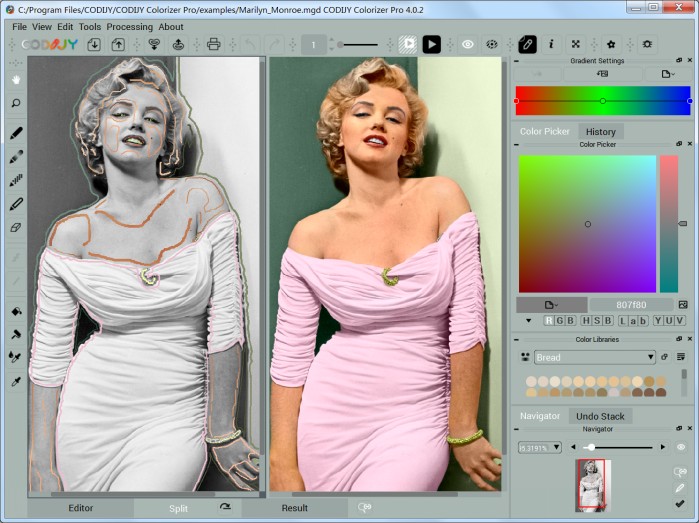Switch to Editor view mode

click(81, 508)
